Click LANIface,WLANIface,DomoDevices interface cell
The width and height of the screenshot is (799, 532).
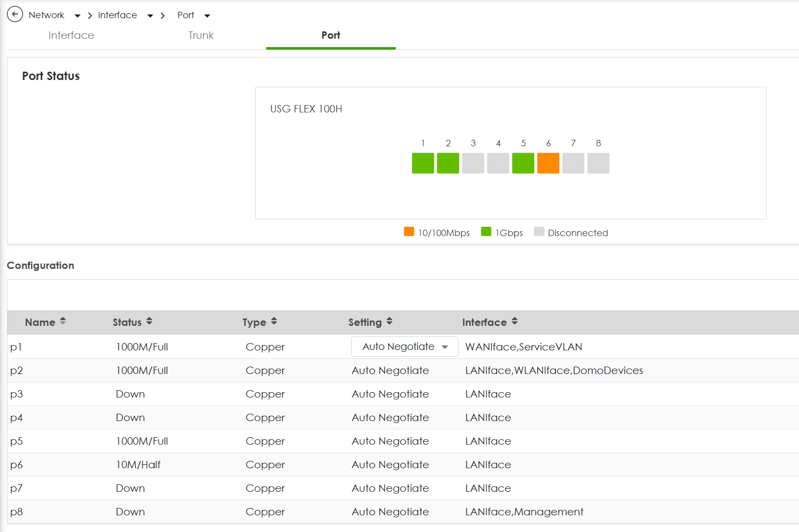554,371
